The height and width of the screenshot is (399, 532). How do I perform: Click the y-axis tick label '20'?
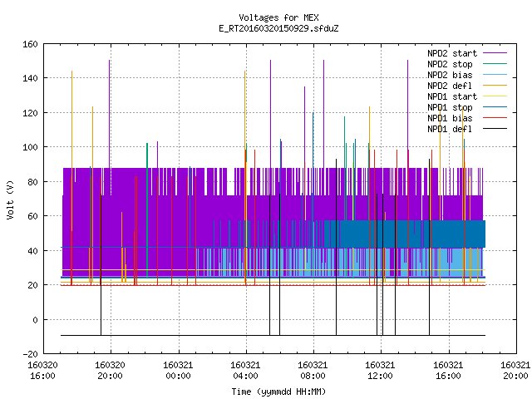tap(33, 285)
